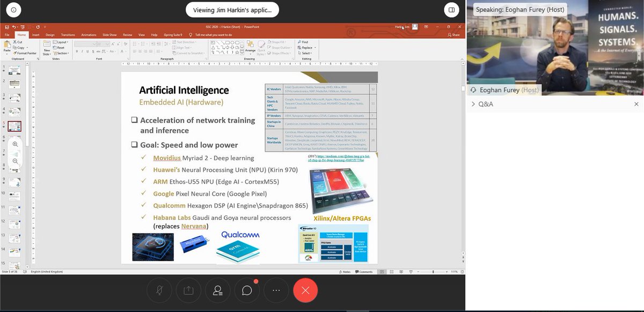Switch to Normal view icon
This screenshot has height=312, width=644.
(382, 272)
